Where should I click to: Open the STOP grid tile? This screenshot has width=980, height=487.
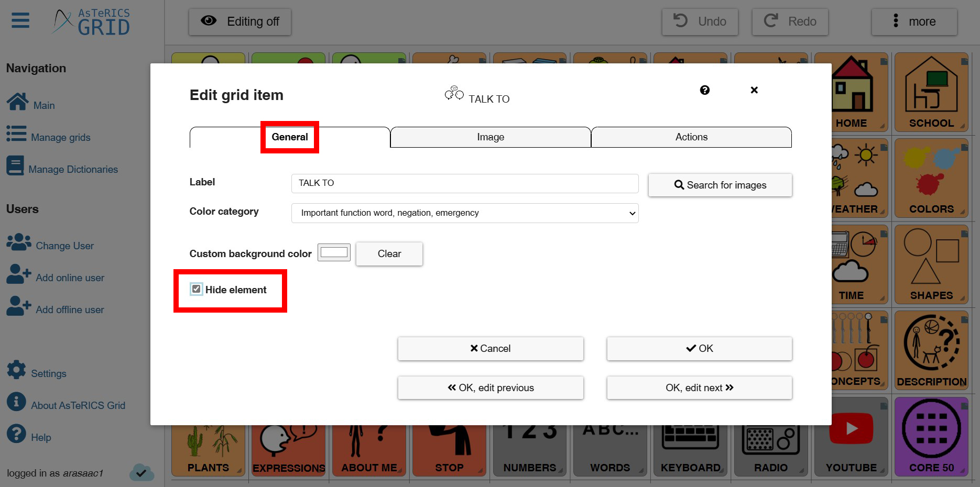pyautogui.click(x=449, y=450)
